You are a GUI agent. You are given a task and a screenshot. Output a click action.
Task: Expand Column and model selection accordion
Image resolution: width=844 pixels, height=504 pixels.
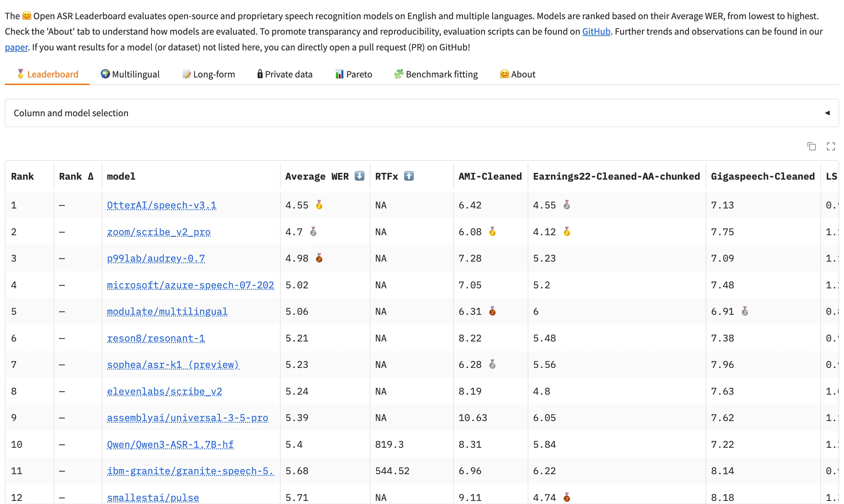click(422, 113)
